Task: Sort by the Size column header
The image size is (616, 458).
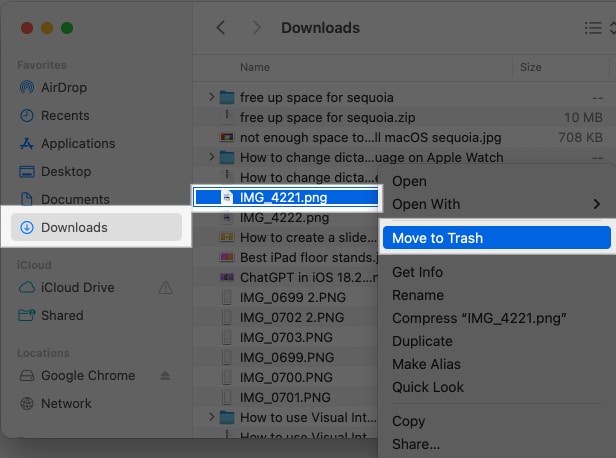Action: click(x=530, y=68)
